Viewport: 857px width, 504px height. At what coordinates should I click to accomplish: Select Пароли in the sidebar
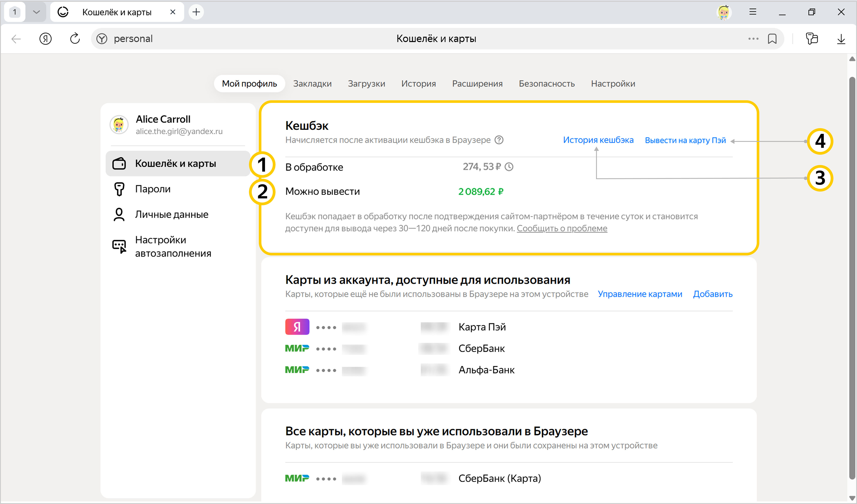[x=153, y=189]
